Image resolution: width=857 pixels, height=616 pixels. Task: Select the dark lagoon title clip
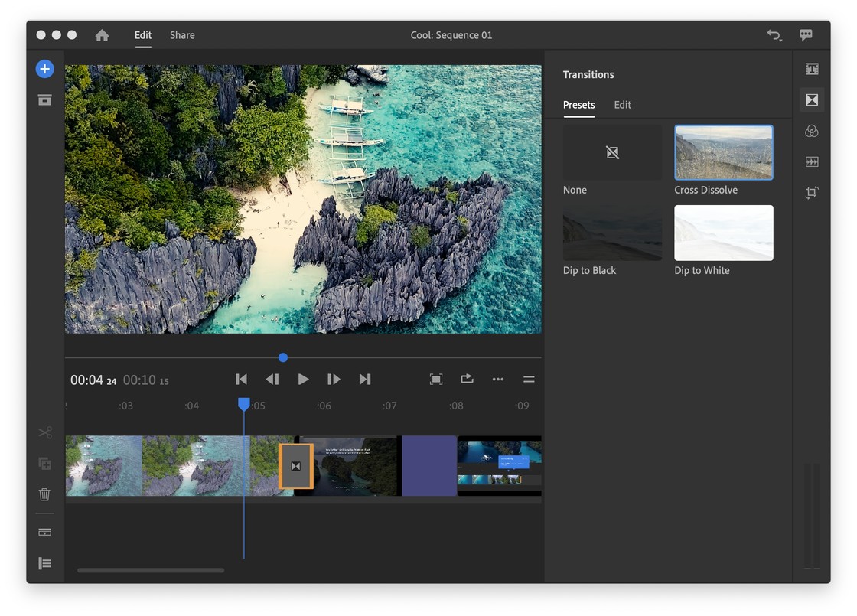[x=355, y=466]
